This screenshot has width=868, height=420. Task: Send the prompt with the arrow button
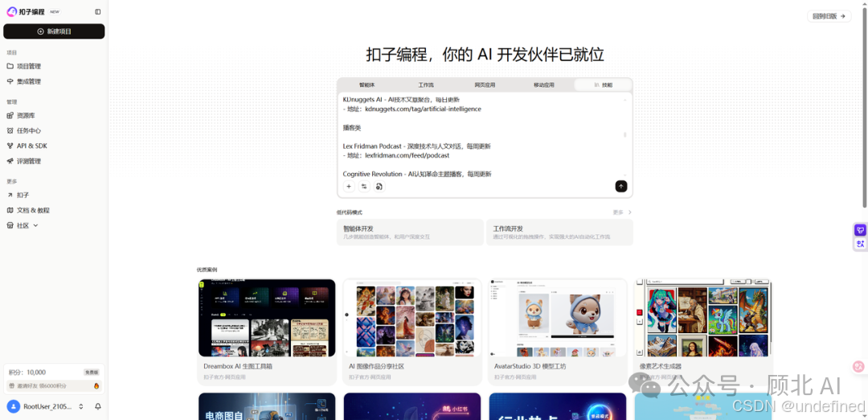pos(621,187)
